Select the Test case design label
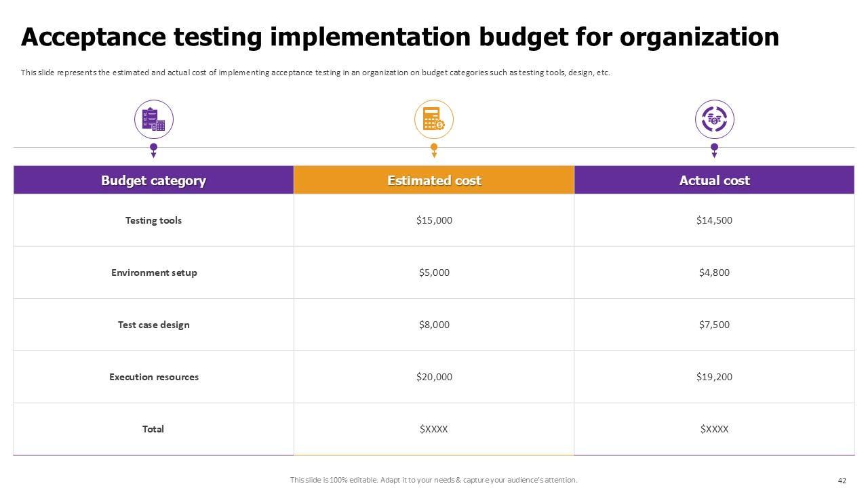 pyautogui.click(x=153, y=325)
